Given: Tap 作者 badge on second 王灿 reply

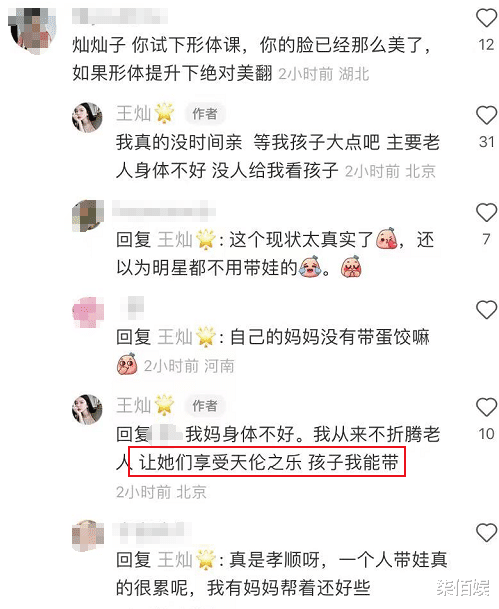Looking at the screenshot, I should coord(205,405).
